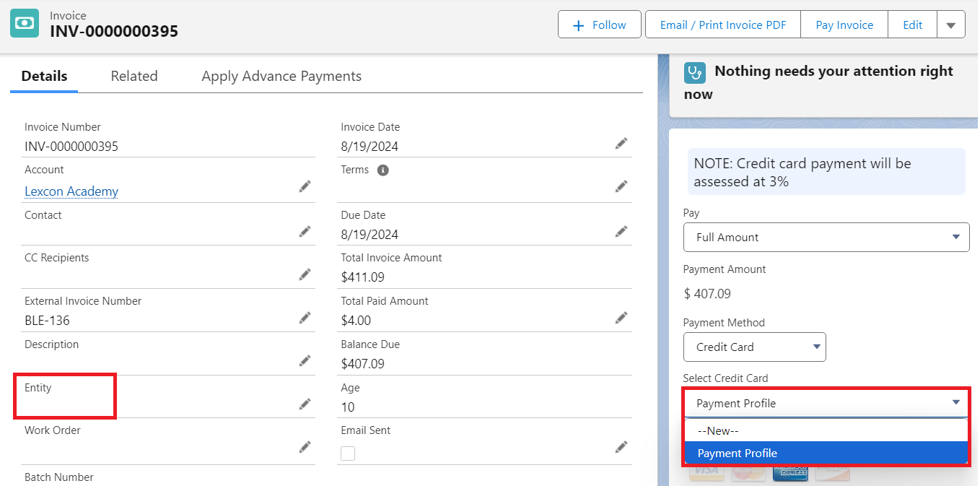Open more actions arrow next to Edit
The height and width of the screenshot is (486, 980).
[950, 25]
